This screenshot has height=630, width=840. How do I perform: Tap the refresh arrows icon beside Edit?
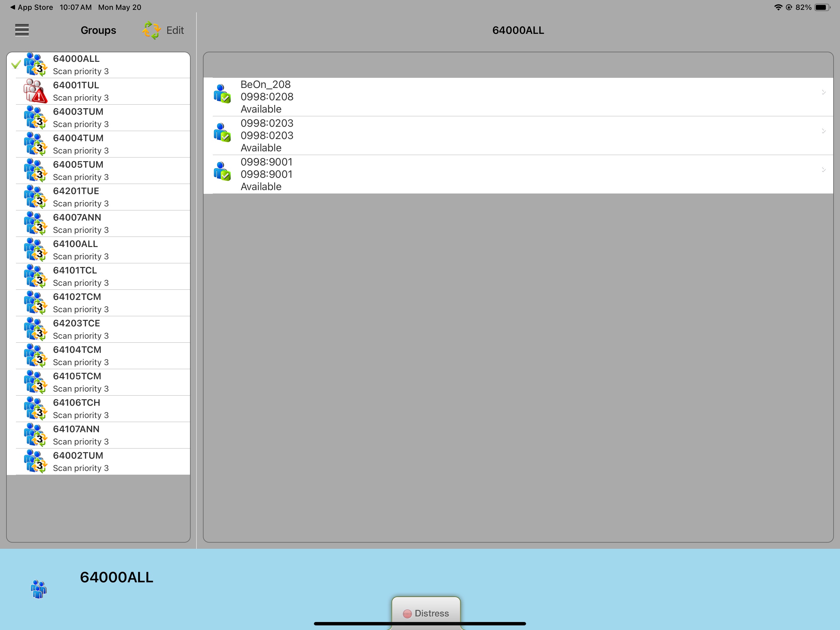(152, 30)
